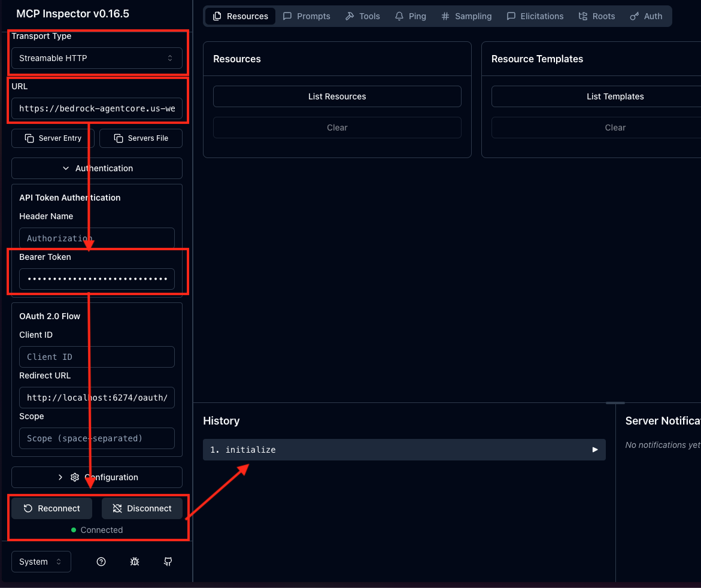Switch to the Tools tab
Image resolution: width=701 pixels, height=588 pixels.
[x=363, y=16]
